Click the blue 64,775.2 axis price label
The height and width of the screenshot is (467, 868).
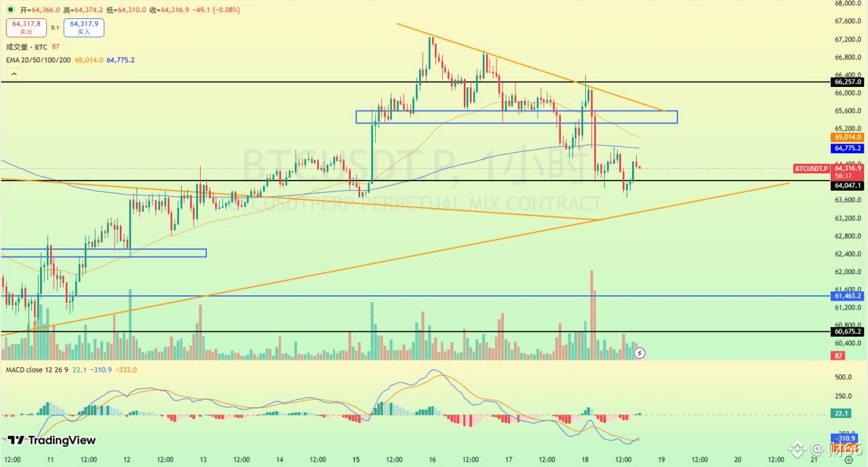coord(848,148)
